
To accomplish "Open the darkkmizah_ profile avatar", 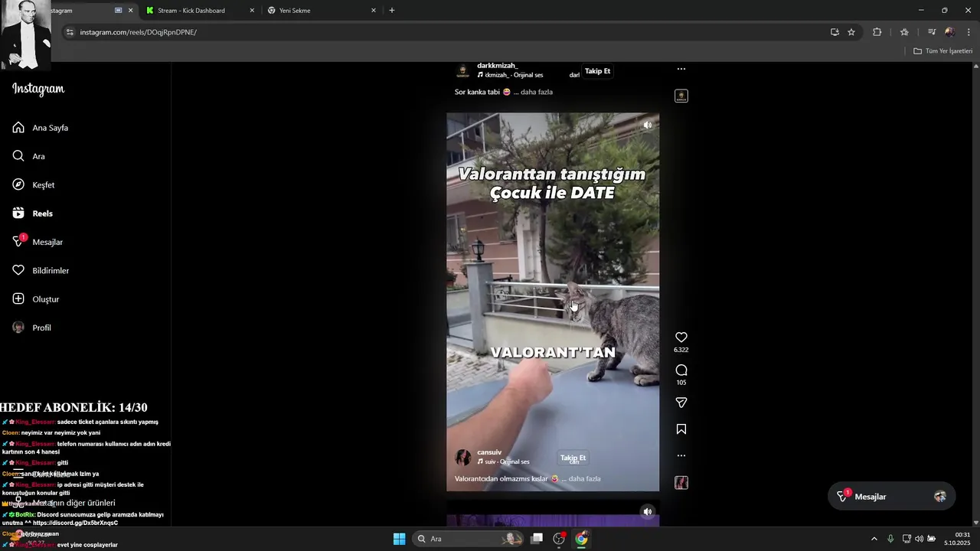I will pyautogui.click(x=463, y=71).
